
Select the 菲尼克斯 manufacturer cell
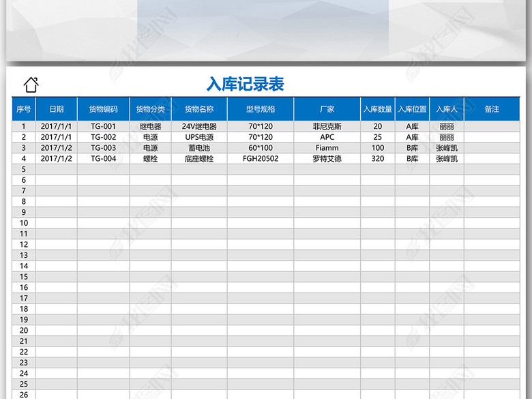point(327,127)
